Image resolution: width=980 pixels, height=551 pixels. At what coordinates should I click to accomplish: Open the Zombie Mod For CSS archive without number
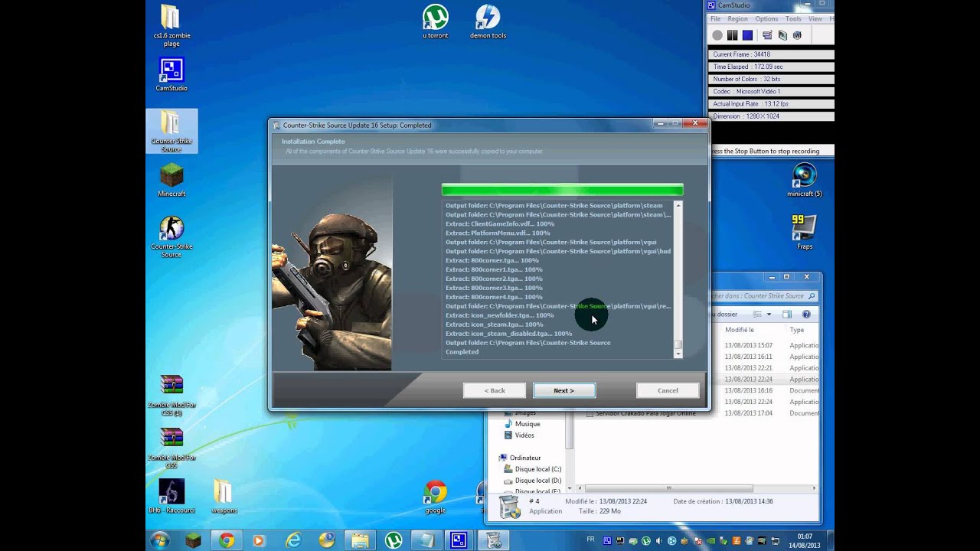coord(171,448)
